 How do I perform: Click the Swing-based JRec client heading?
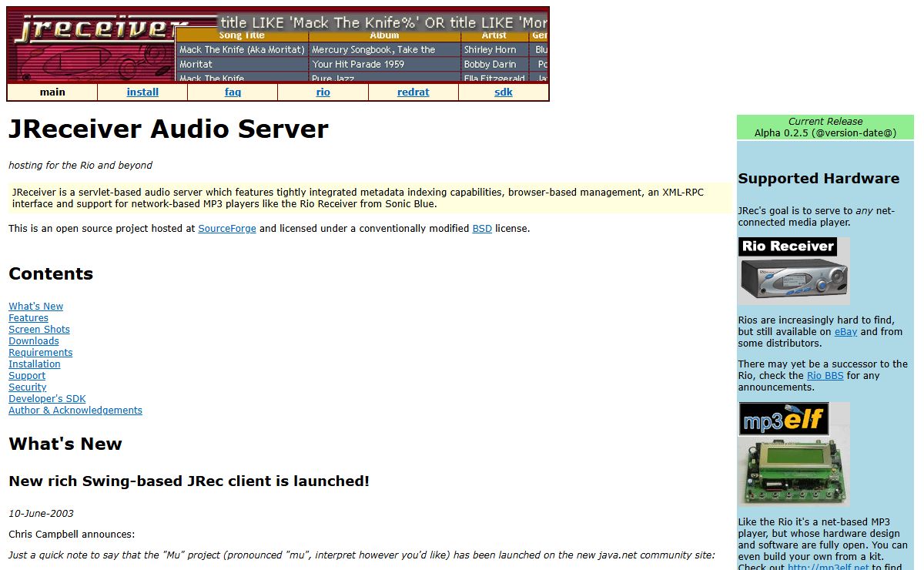[189, 481]
